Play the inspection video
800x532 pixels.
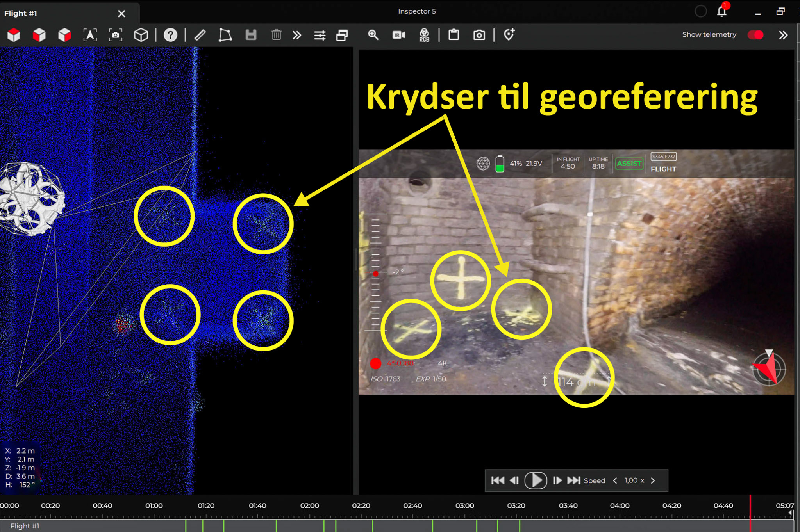[536, 480]
